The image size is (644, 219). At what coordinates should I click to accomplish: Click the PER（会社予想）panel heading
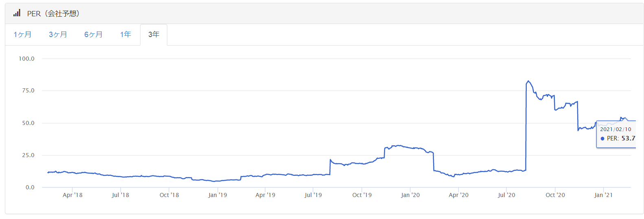tap(53, 13)
